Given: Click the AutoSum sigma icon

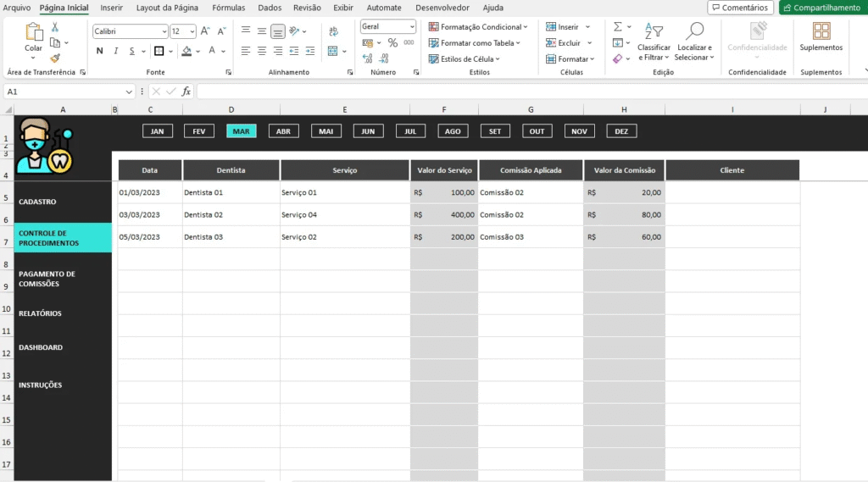Looking at the screenshot, I should [618, 27].
